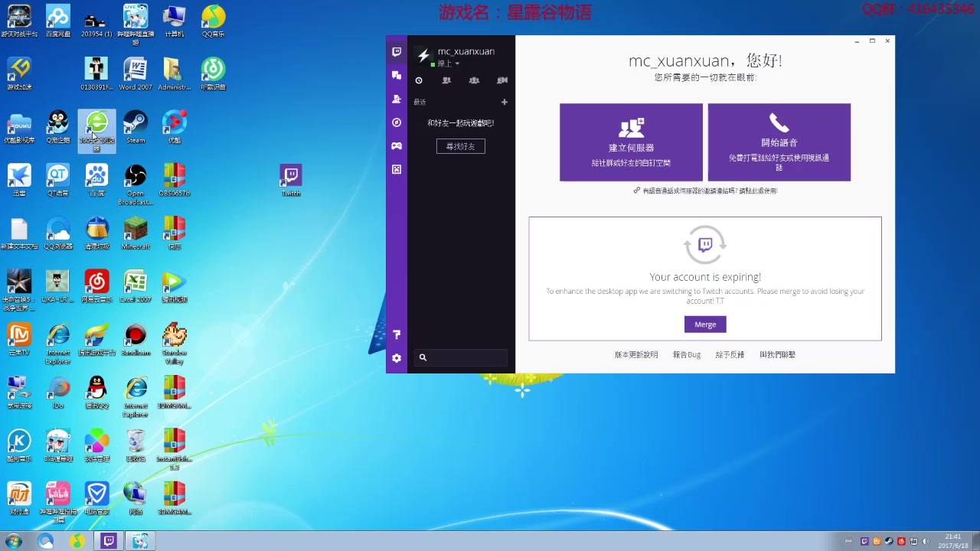Select the video call tab icon

pos(502,80)
